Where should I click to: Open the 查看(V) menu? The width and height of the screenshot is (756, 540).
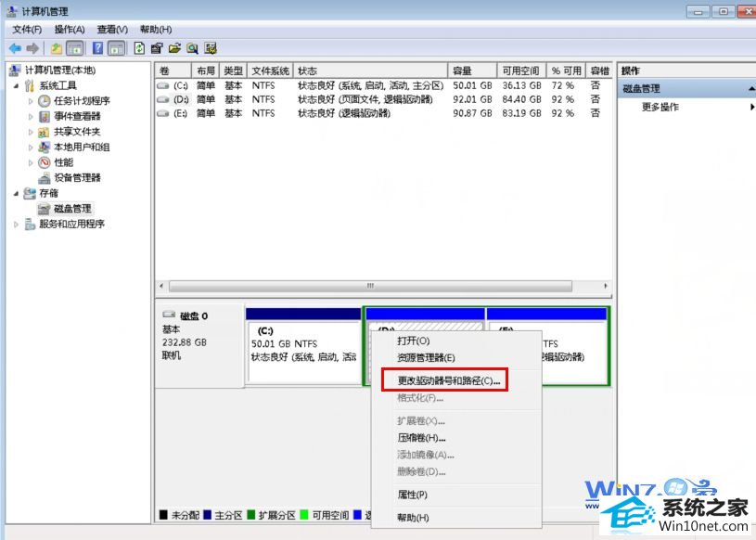(x=112, y=30)
